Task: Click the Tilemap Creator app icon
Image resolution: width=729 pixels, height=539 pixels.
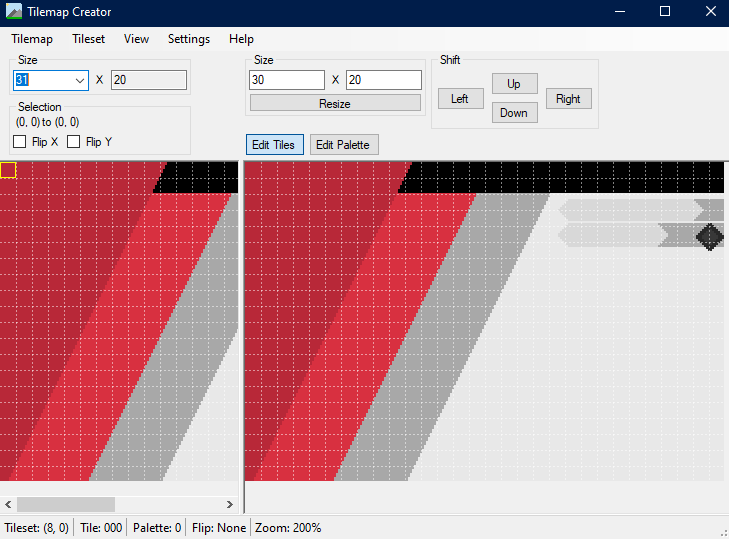Action: coord(14,12)
